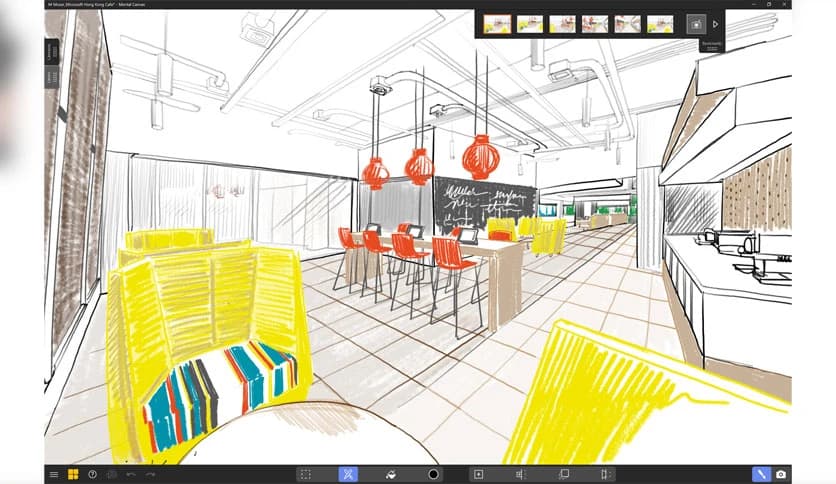Open the upper side tab on left edge
Screen dimensions: 836x484
click(51, 50)
